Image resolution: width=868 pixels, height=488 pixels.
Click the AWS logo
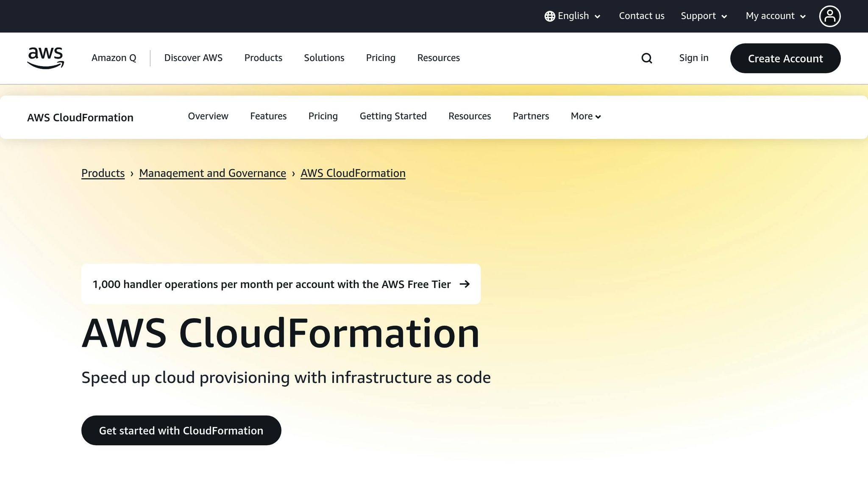[x=45, y=58]
